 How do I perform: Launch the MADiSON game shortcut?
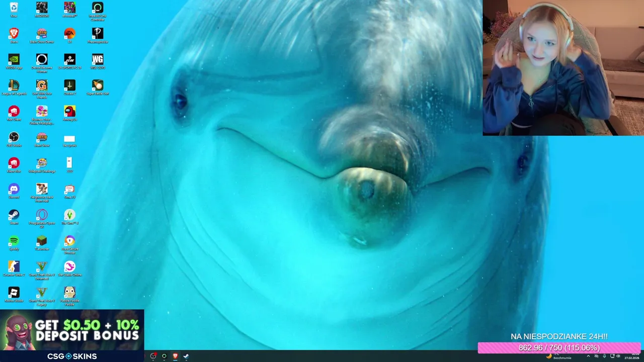click(42, 9)
